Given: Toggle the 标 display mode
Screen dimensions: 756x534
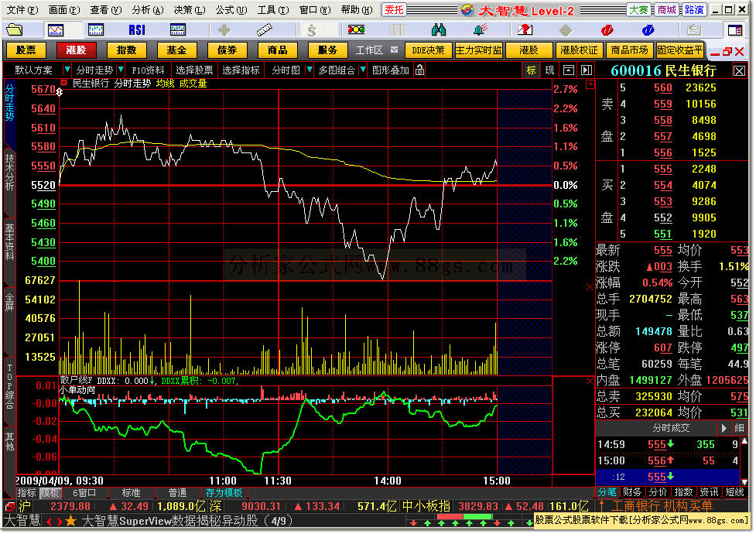Looking at the screenshot, I should (x=532, y=70).
